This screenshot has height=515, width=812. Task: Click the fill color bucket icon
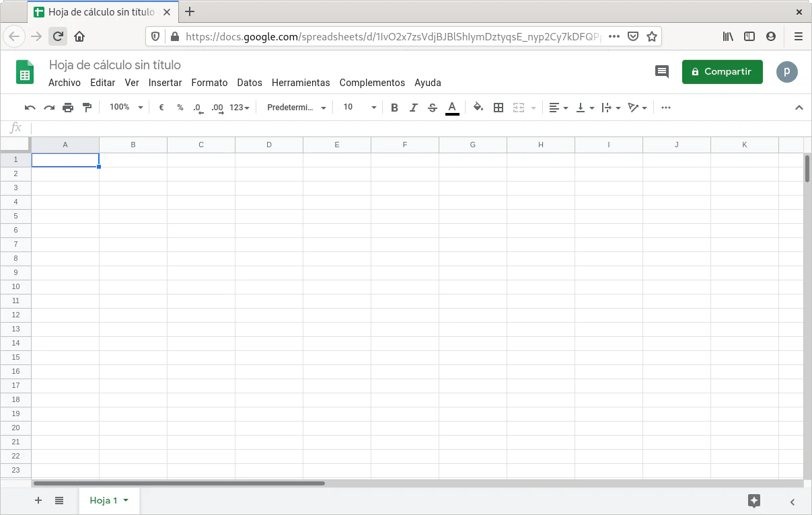pos(478,108)
